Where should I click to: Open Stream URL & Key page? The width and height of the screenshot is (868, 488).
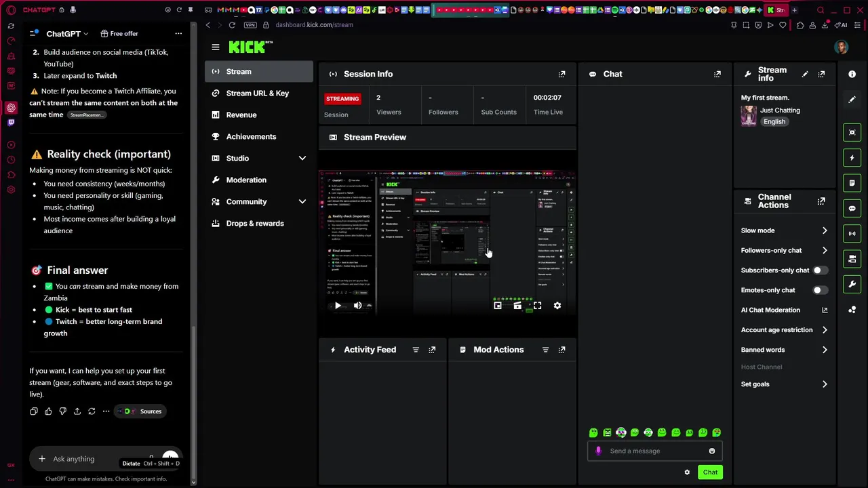(x=259, y=93)
